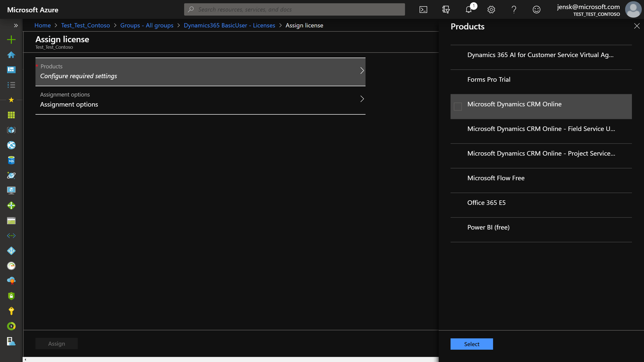The image size is (644, 362).
Task: Click the Select button in Products panel
Action: coord(472,344)
